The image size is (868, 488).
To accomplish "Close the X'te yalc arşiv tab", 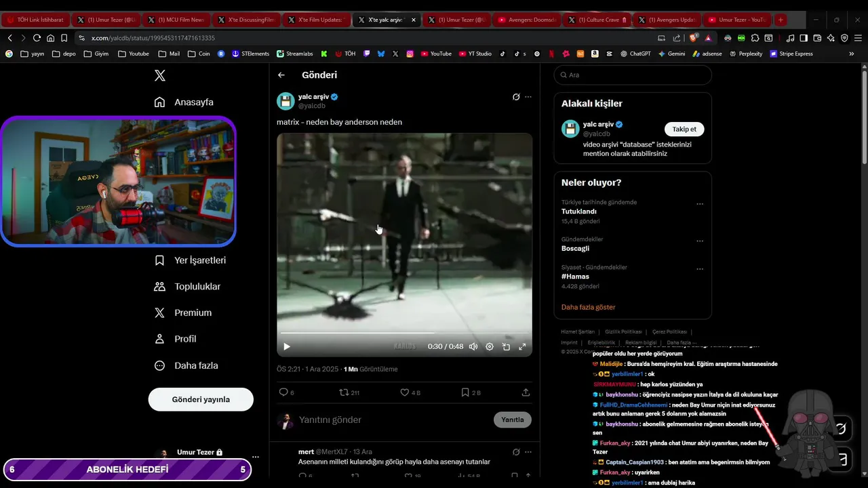I will click(414, 20).
